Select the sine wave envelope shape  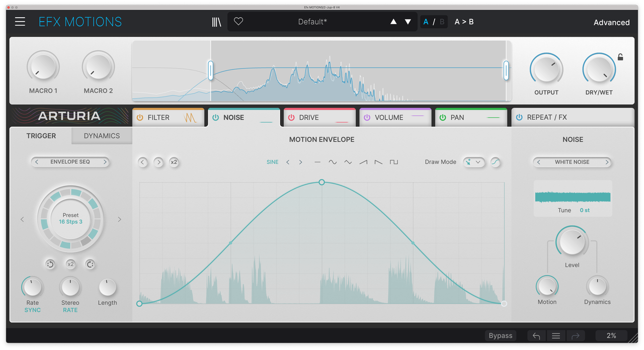pos(333,162)
